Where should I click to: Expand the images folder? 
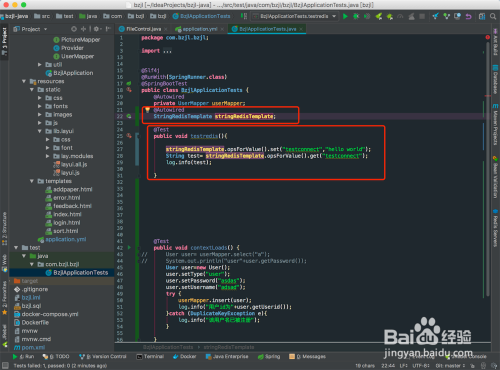point(40,115)
